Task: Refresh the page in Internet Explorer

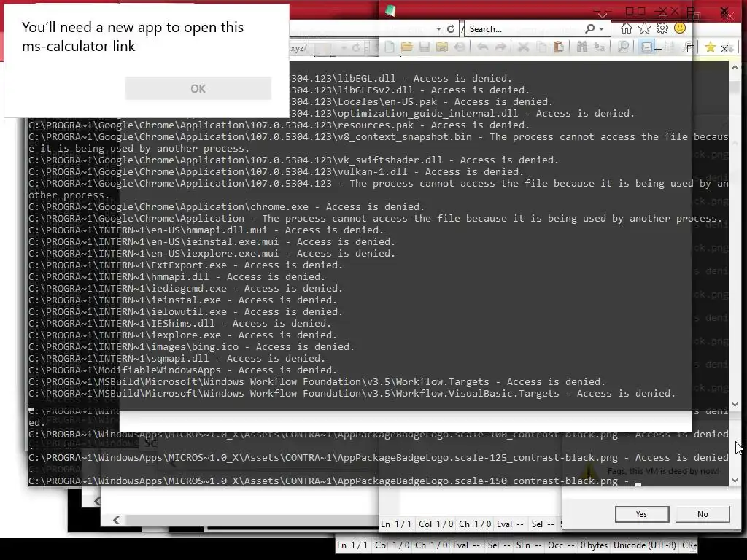Action: pos(451,29)
